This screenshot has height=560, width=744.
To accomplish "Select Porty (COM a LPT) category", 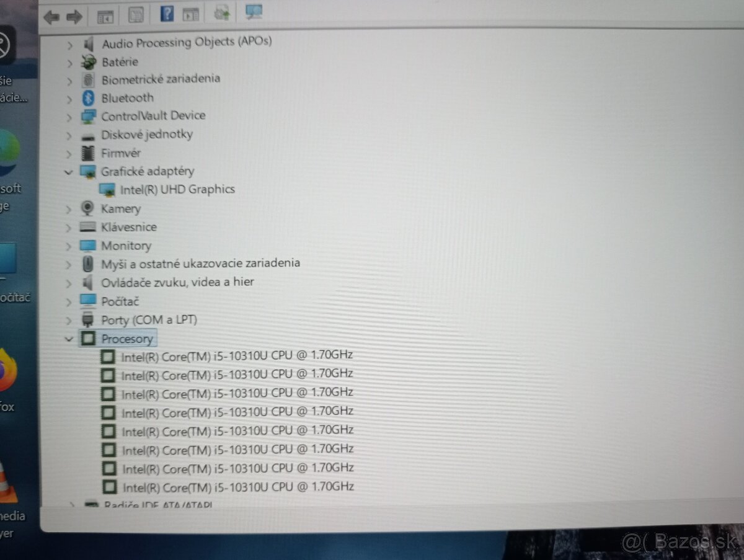I will [149, 320].
